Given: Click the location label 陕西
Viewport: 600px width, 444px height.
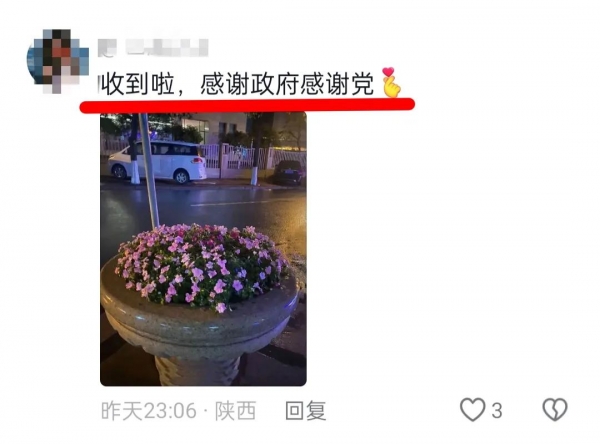Looking at the screenshot, I should point(235,411).
